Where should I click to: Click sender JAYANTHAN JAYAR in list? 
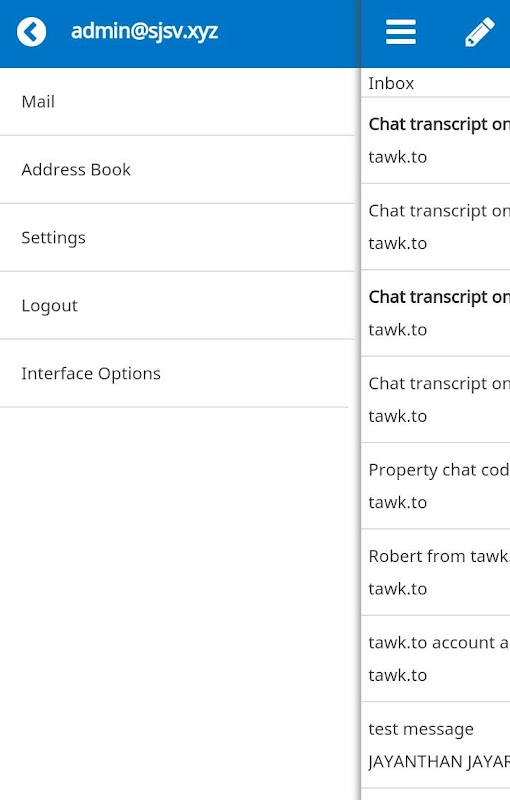point(439,762)
